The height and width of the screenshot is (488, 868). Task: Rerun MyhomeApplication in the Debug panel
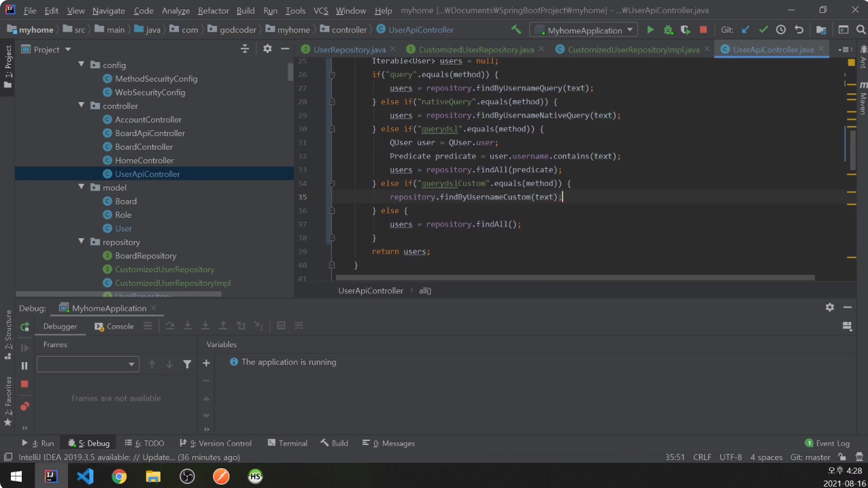click(x=24, y=327)
